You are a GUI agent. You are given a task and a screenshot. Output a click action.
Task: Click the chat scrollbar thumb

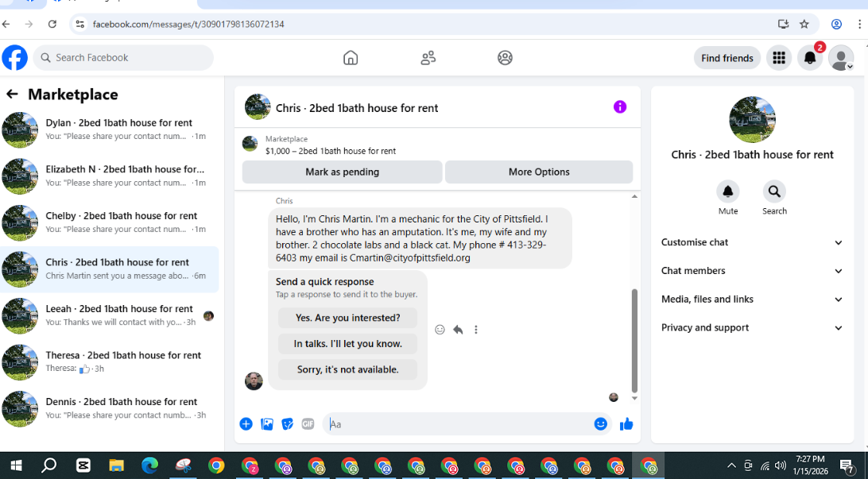pos(634,340)
